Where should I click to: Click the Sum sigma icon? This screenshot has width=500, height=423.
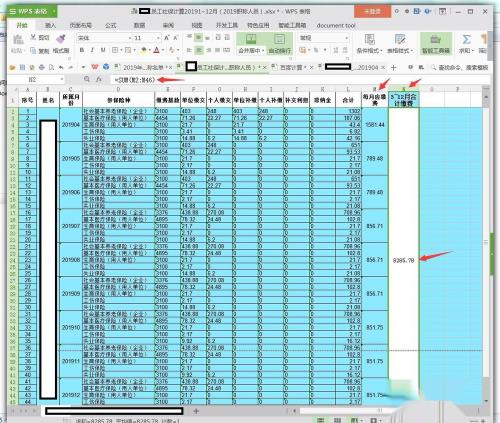pyautogui.click(x=466, y=40)
